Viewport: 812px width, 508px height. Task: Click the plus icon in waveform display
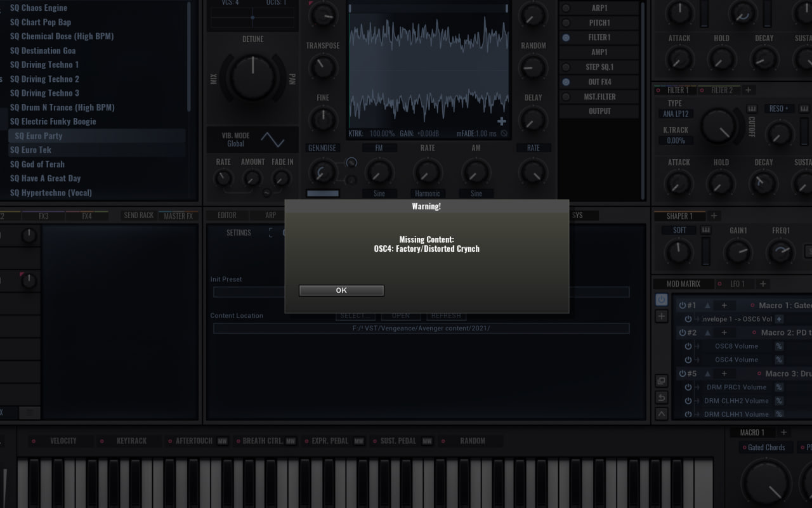502,121
